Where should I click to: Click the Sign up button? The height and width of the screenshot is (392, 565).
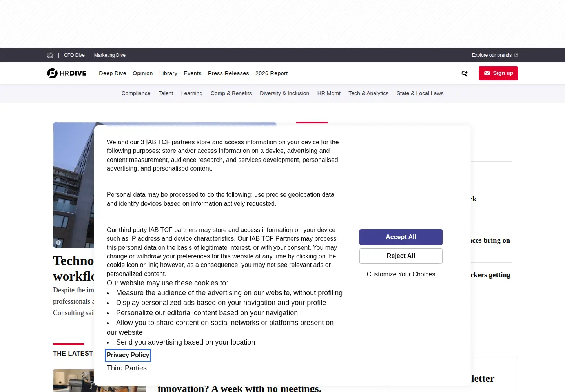(498, 73)
